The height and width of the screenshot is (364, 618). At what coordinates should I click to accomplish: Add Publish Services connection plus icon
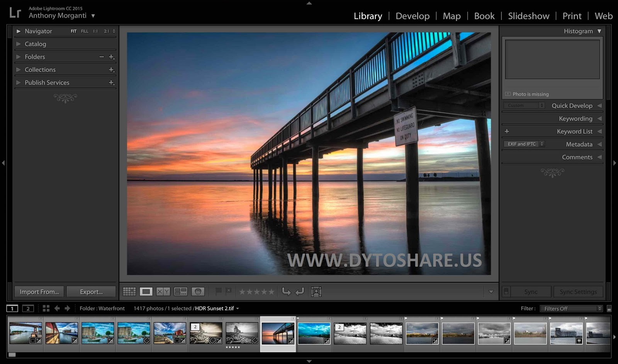coord(112,83)
